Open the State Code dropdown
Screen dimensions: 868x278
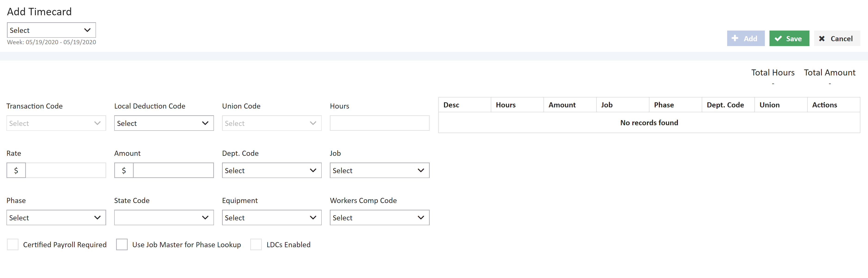pyautogui.click(x=164, y=218)
